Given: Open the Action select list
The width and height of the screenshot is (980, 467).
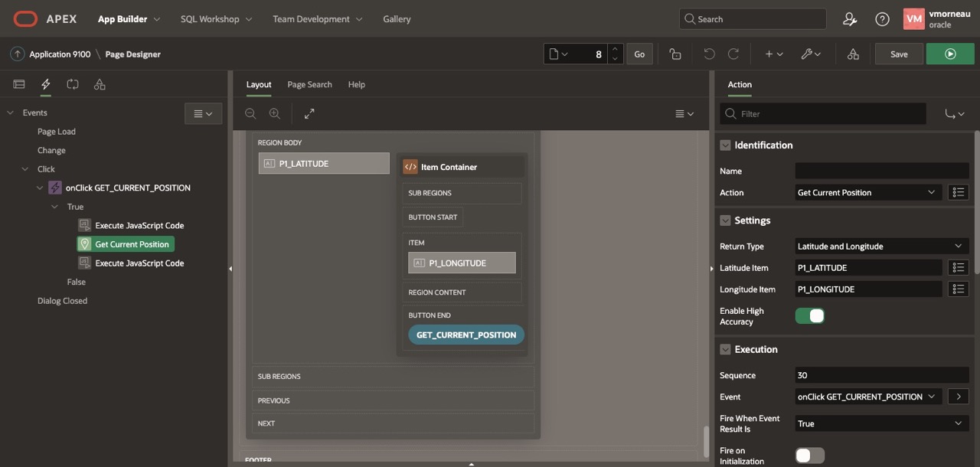Looking at the screenshot, I should [x=867, y=193].
